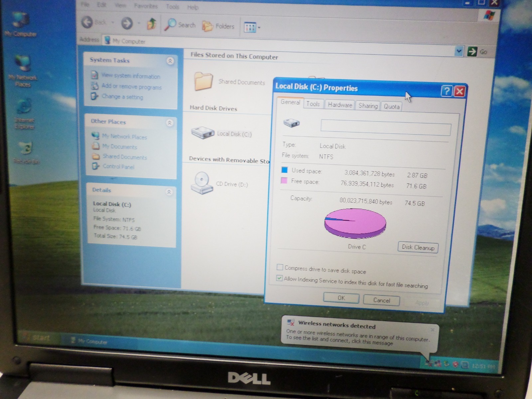Click View system information link
Image resolution: width=532 pixels, height=399 pixels.
(131, 76)
